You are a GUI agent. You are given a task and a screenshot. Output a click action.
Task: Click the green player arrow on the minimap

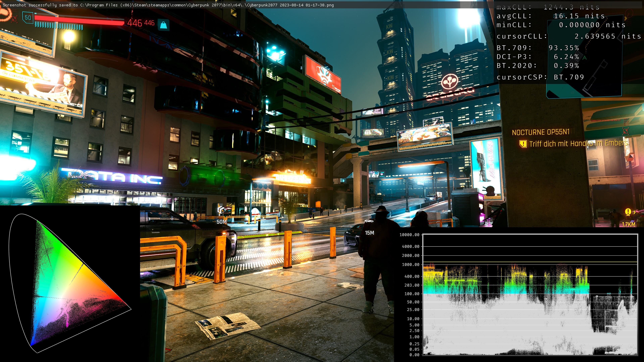(585, 58)
